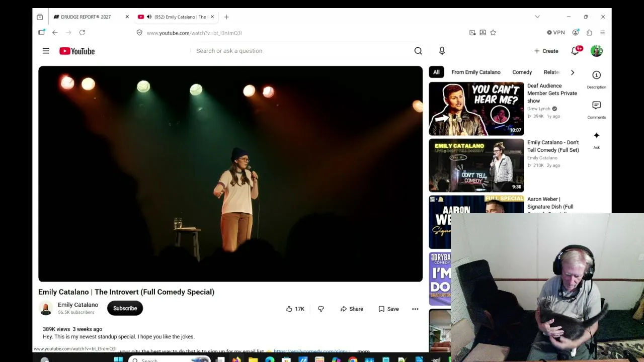Select the 'Related' filter chip
This screenshot has height=362, width=644.
point(552,72)
